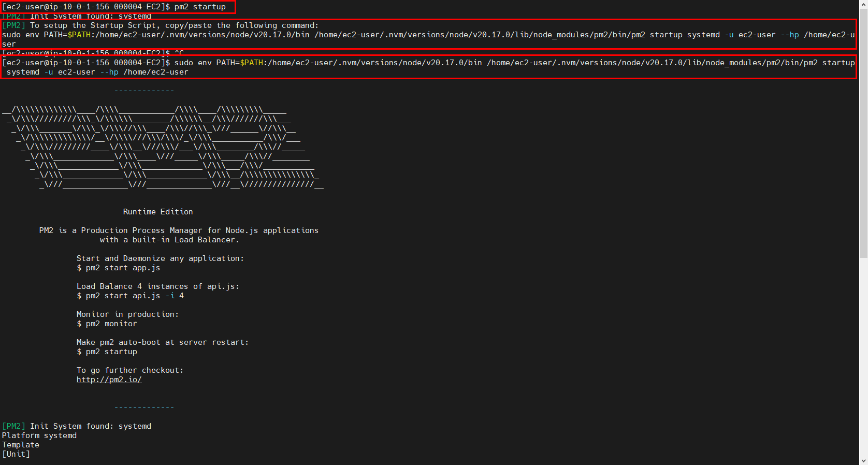Open the http://pm2.io/ link
The height and width of the screenshot is (465, 868).
click(109, 380)
